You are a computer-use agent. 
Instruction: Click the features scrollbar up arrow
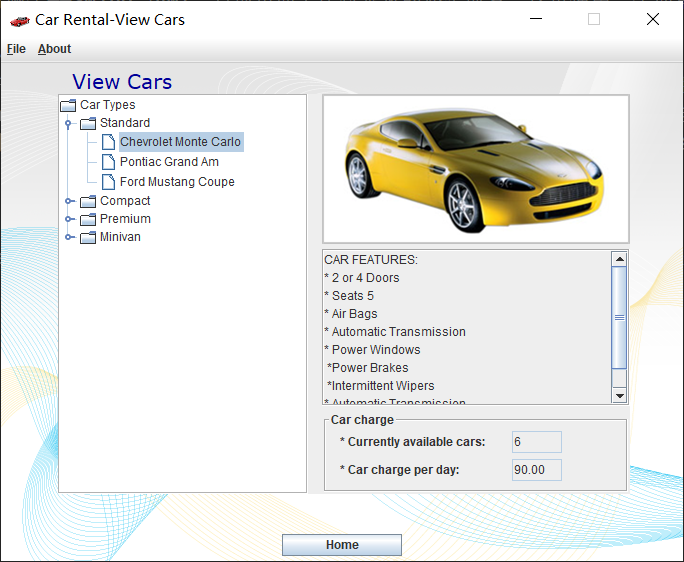[x=619, y=259]
